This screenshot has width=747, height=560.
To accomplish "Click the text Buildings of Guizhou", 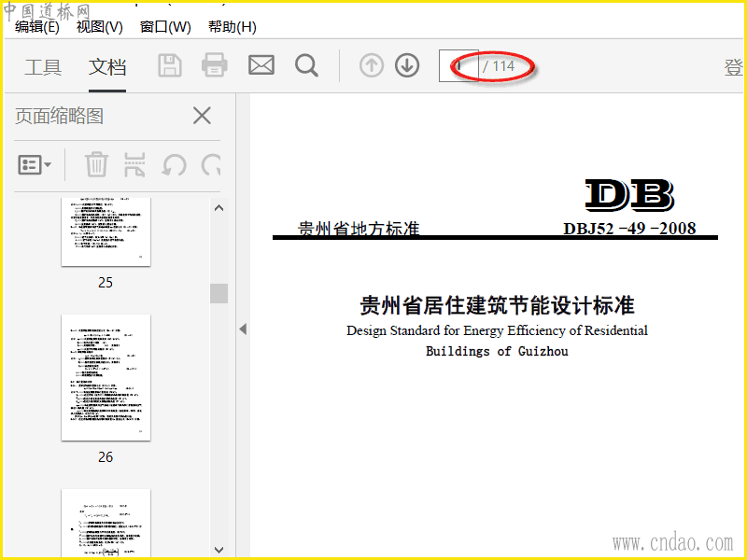I will pos(497,352).
